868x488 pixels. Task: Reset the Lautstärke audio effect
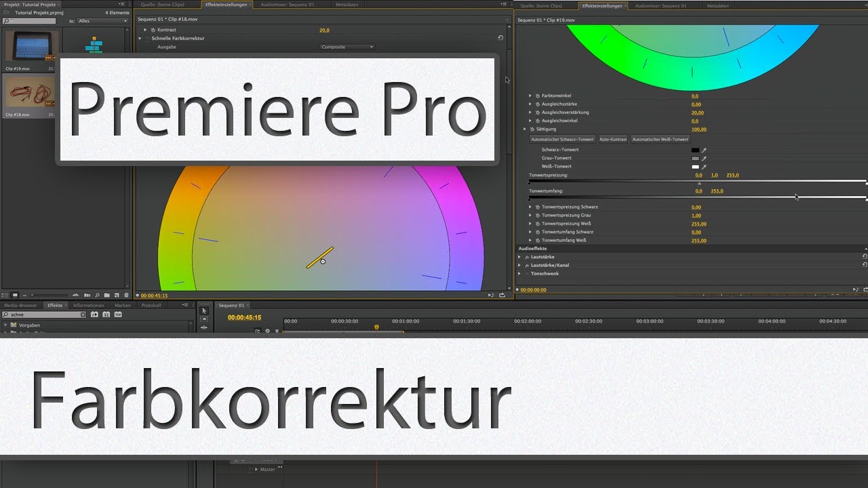(865, 256)
